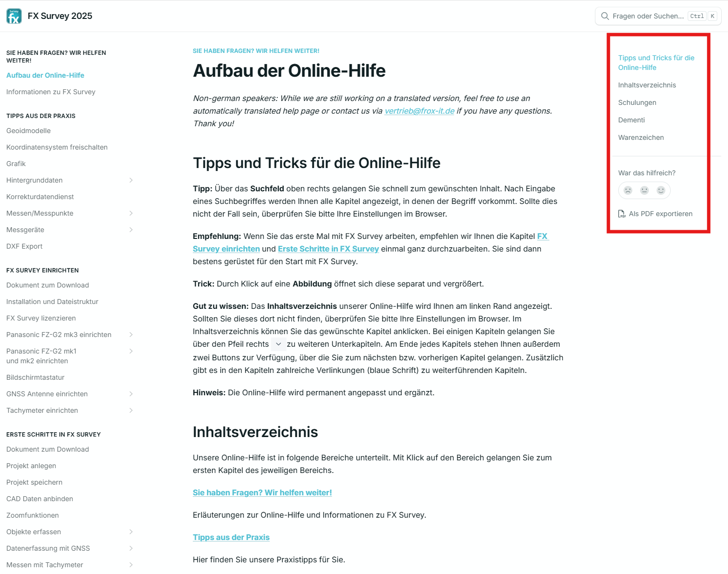Expand Tachymeter einrichten subchapters
This screenshot has width=728, height=574.
pyautogui.click(x=131, y=410)
